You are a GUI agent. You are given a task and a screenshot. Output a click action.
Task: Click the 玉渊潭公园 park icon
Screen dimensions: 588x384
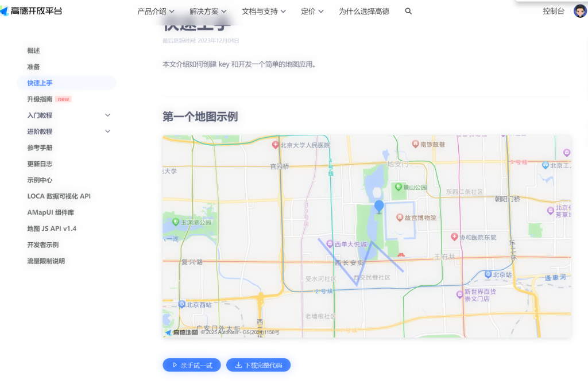pyautogui.click(x=176, y=222)
